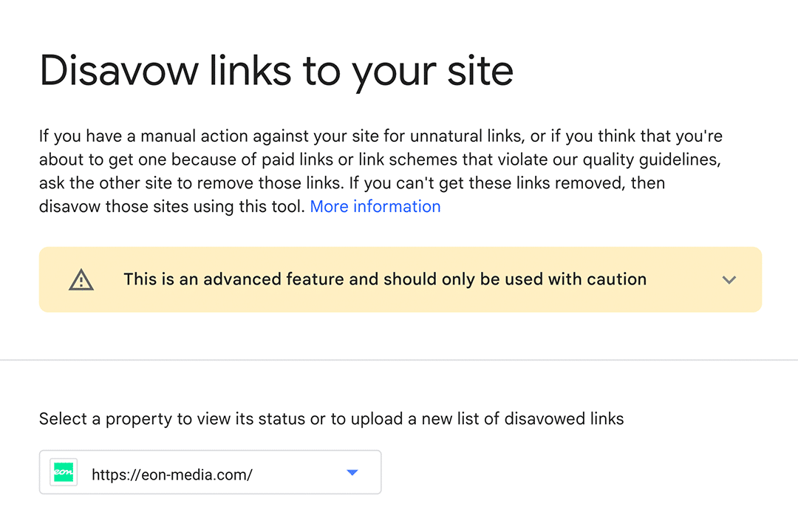Click the "Disavow links to your site" heading
This screenshot has width=798, height=532.
[276, 71]
